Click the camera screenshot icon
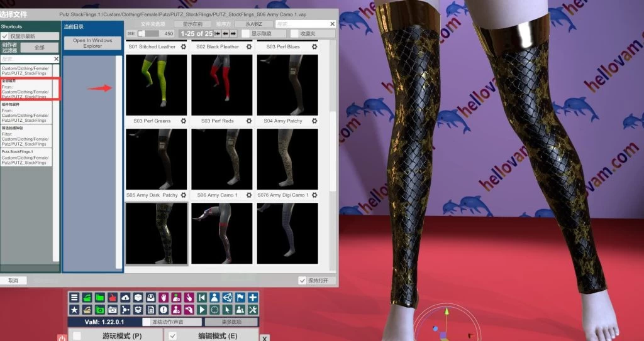Screen dimensions: 644x341 (112, 310)
